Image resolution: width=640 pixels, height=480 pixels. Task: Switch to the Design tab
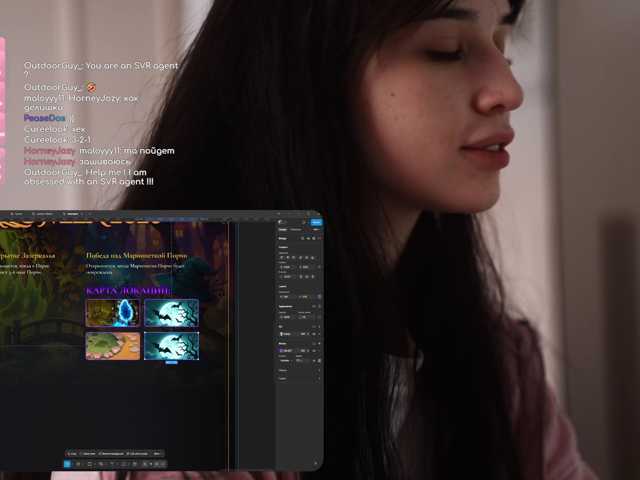[x=282, y=229]
